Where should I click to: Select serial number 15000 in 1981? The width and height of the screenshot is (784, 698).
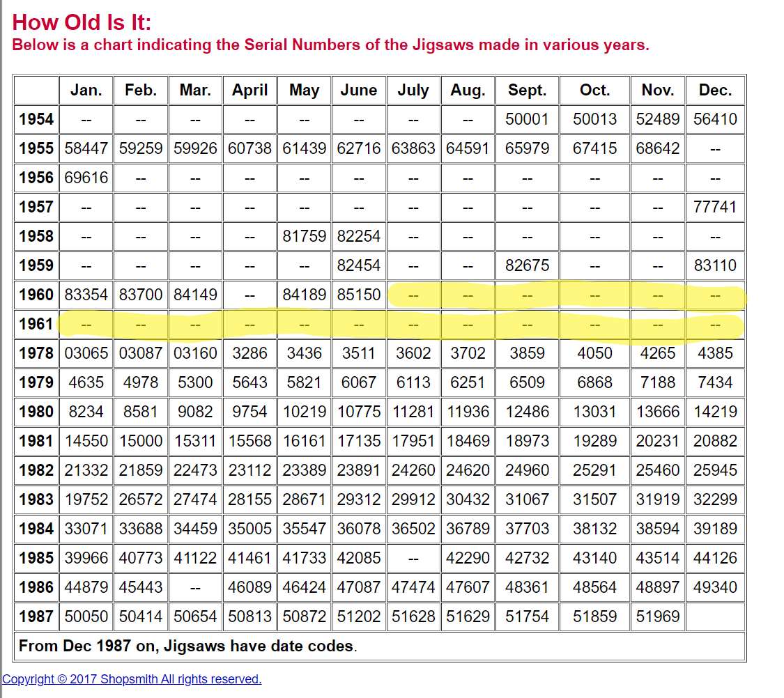pyautogui.click(x=141, y=441)
